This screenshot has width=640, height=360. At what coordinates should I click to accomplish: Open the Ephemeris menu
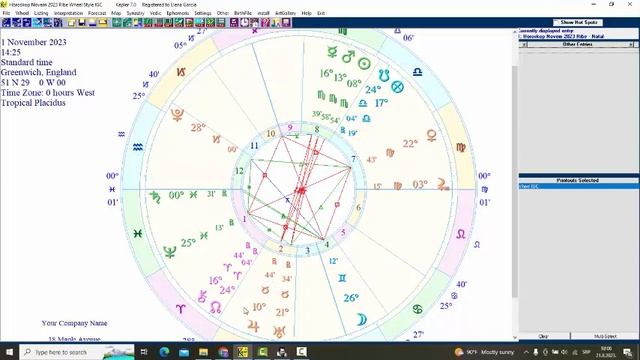pos(178,13)
